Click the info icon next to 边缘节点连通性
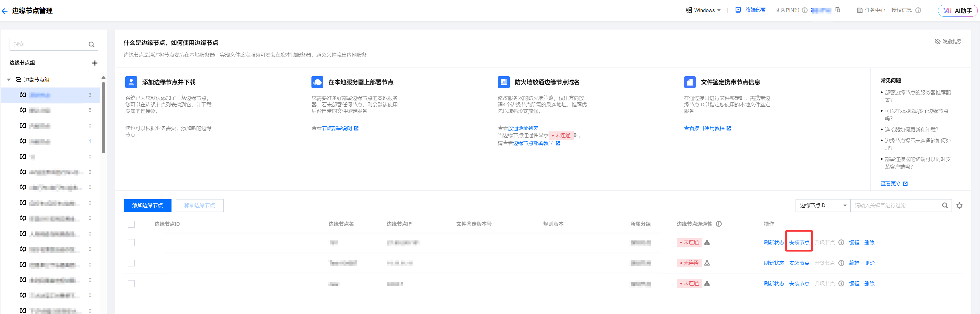Image resolution: width=980 pixels, height=314 pixels. click(x=719, y=224)
